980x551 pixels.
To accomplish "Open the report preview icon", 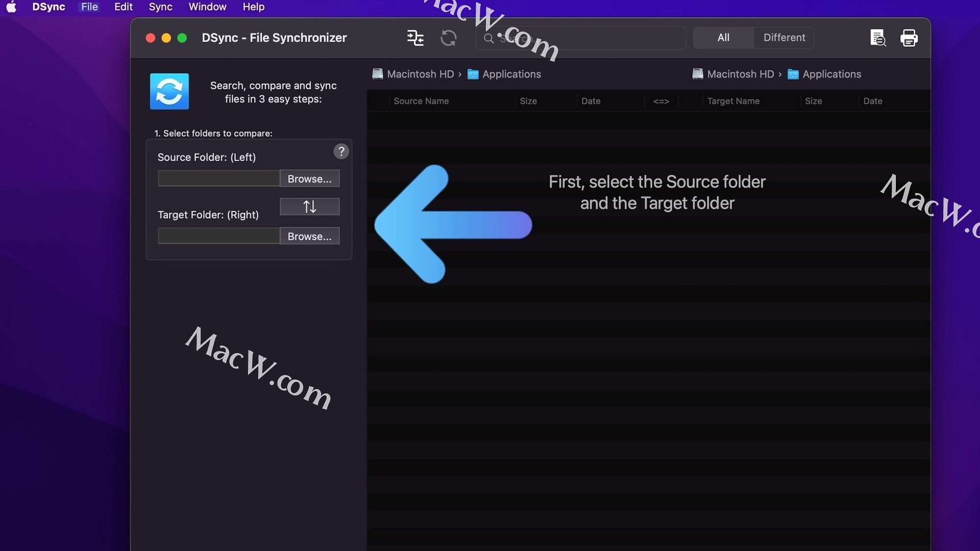I will coord(877,38).
